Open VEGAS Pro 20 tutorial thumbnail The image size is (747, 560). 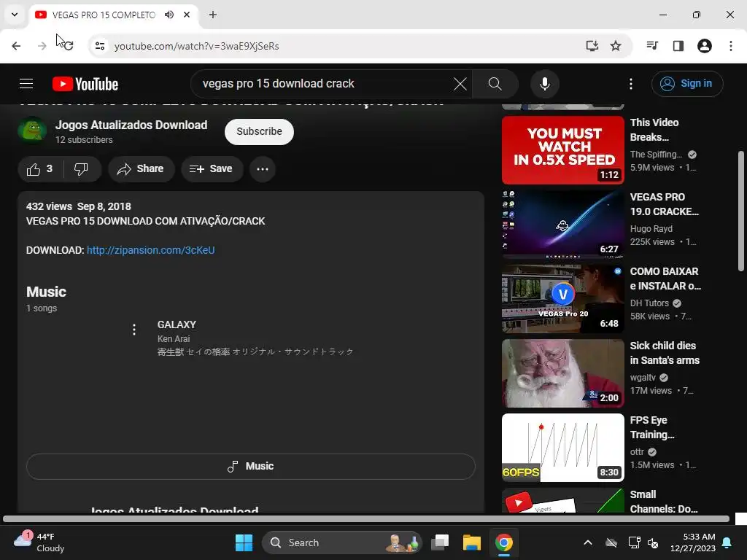pyautogui.click(x=562, y=298)
